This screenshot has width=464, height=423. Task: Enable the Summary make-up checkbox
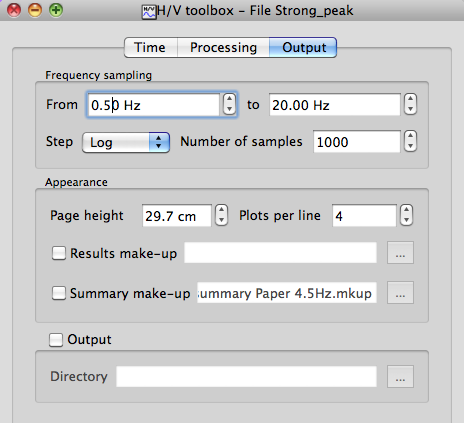[59, 293]
